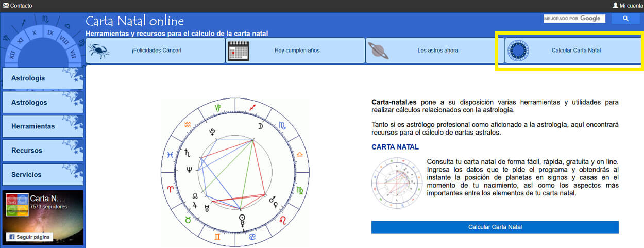Click the Mi cuenta user icon
Screen dimensions: 644x248
pyautogui.click(x=615, y=6)
